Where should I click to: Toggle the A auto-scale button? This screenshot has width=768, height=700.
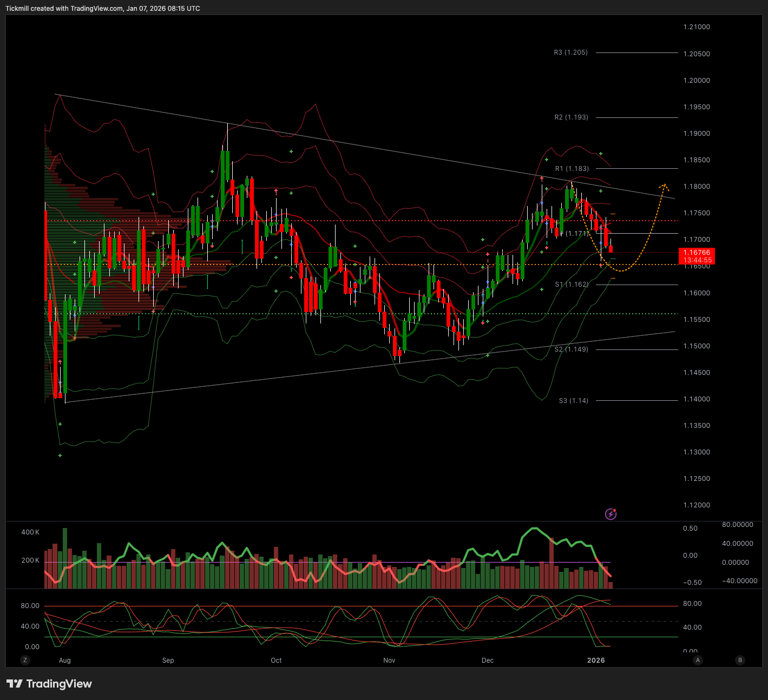(x=698, y=660)
